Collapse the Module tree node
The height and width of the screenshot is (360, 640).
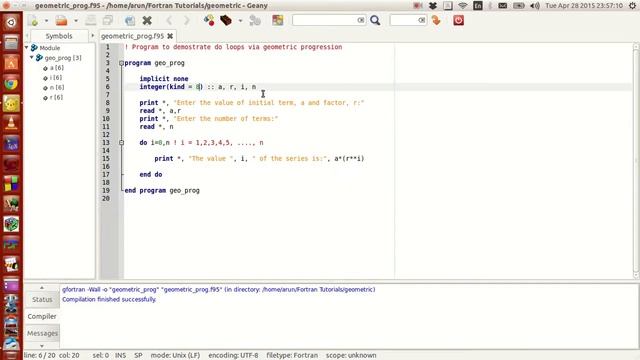(x=27, y=48)
